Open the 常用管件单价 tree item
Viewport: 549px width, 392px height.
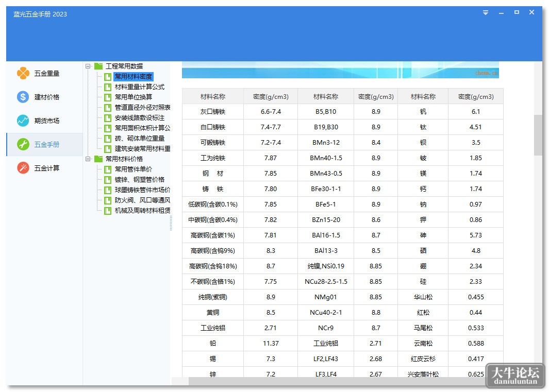pos(134,169)
